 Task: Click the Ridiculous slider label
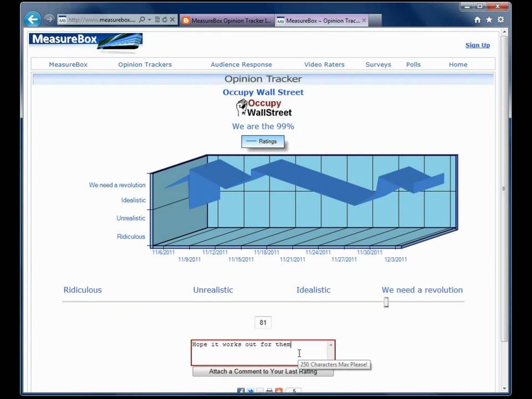[x=83, y=290]
